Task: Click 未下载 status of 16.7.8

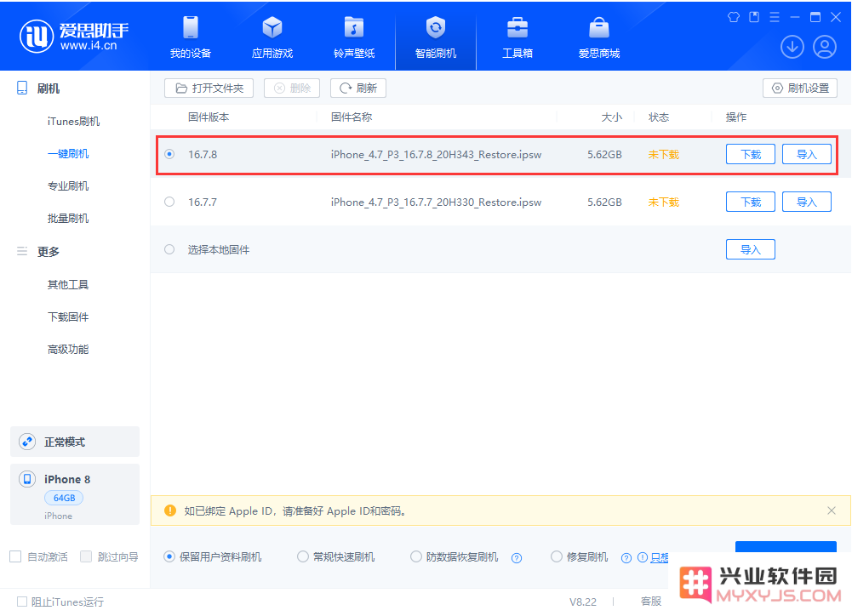Action: point(663,155)
